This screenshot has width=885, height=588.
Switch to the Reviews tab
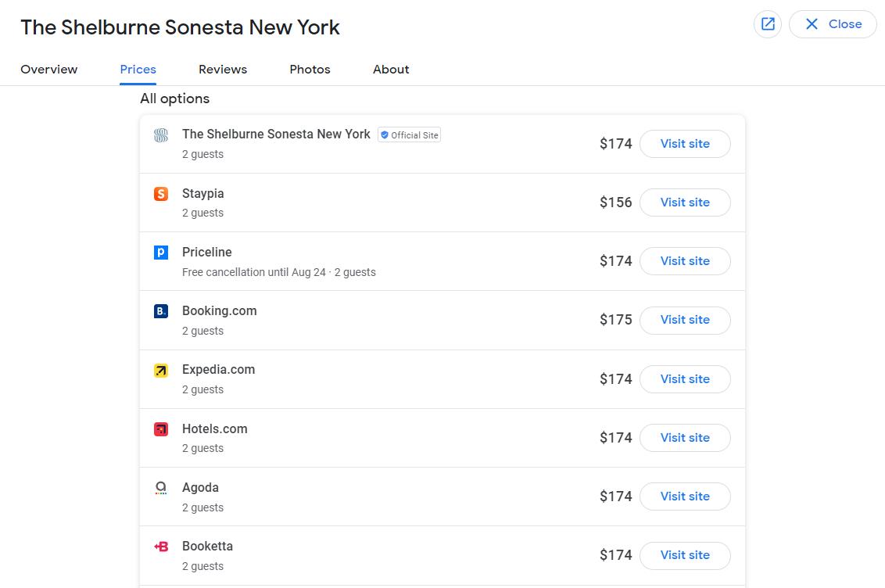(222, 70)
